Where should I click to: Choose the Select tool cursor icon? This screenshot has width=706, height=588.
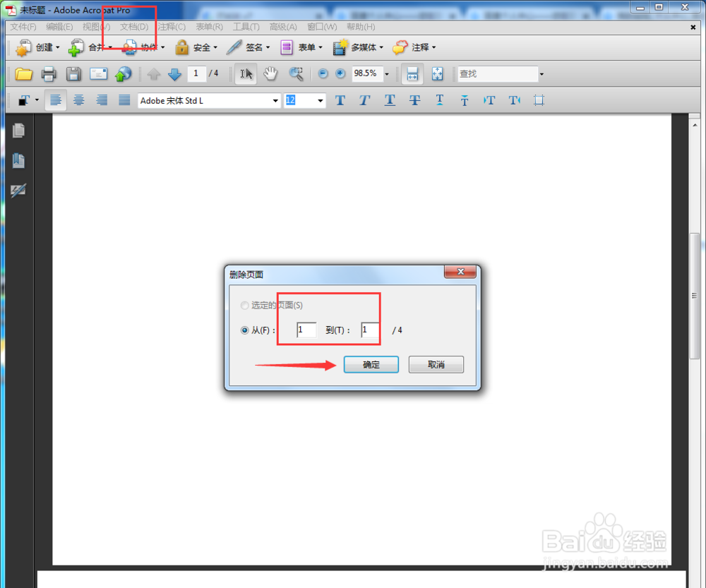[246, 74]
